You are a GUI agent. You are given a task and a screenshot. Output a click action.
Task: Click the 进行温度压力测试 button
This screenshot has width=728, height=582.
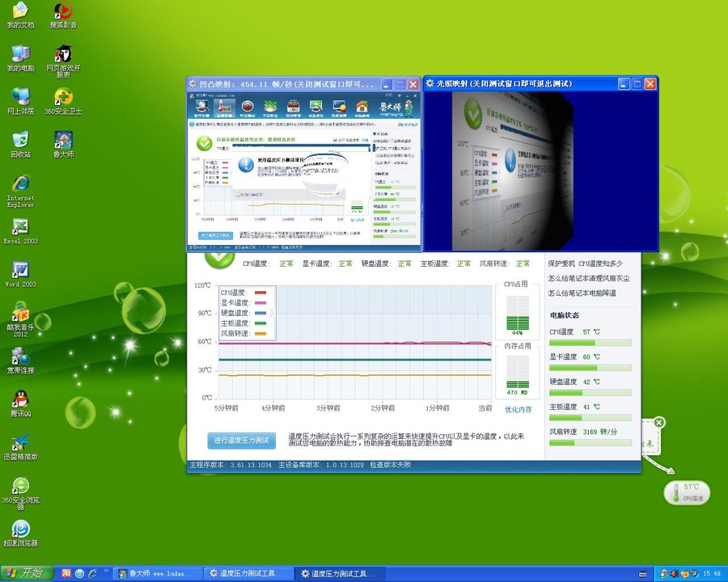(241, 441)
